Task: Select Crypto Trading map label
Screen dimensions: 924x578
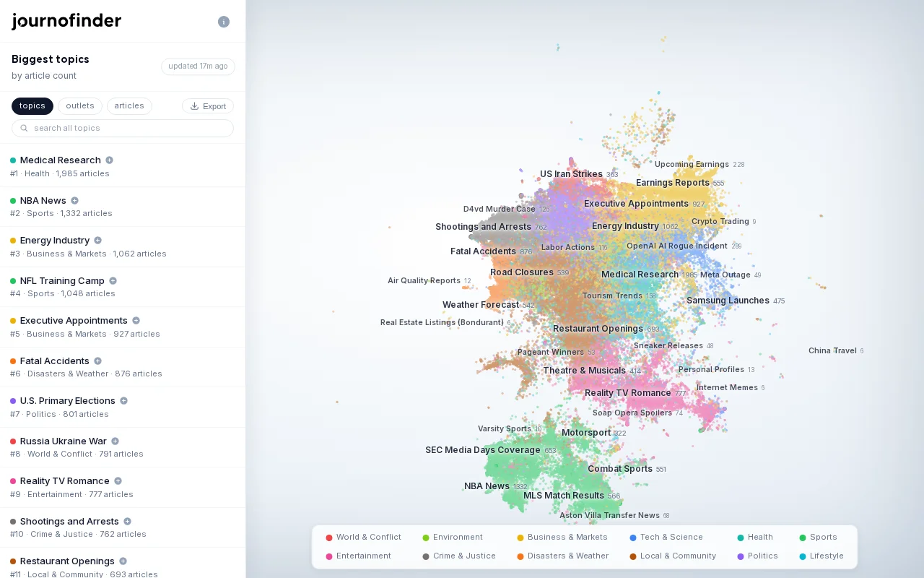Action: [x=720, y=221]
